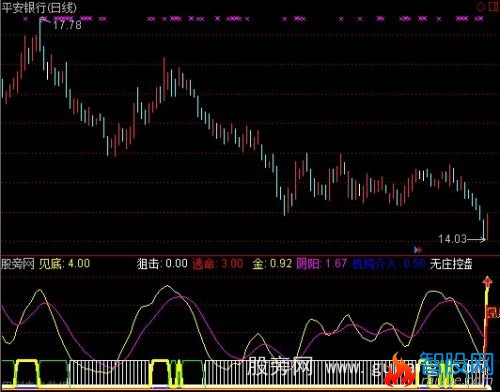Image resolution: width=500 pixels, height=392 pixels.
Task: Select the 阴阳: 1.67 indicator value
Action: pyautogui.click(x=322, y=264)
